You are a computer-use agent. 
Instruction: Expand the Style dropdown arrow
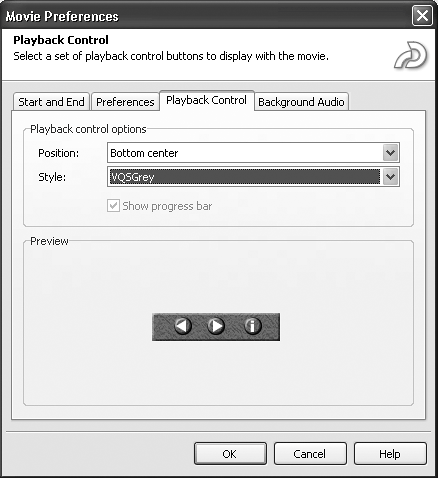tap(390, 177)
